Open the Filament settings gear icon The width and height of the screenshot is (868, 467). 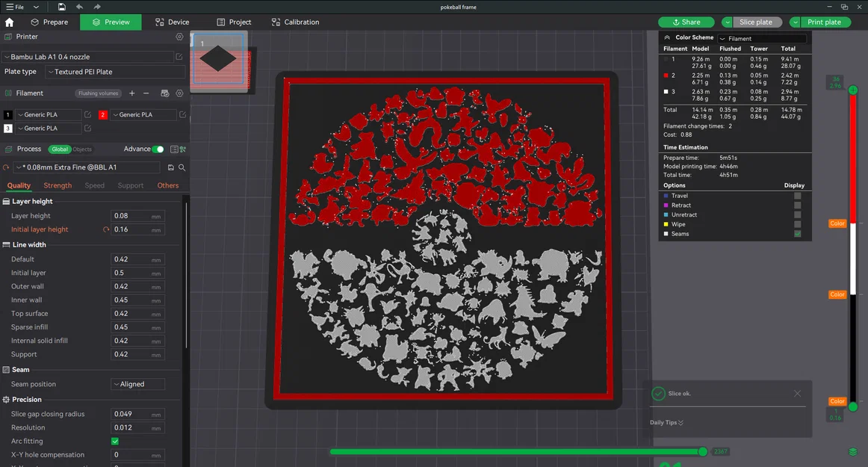pyautogui.click(x=179, y=93)
